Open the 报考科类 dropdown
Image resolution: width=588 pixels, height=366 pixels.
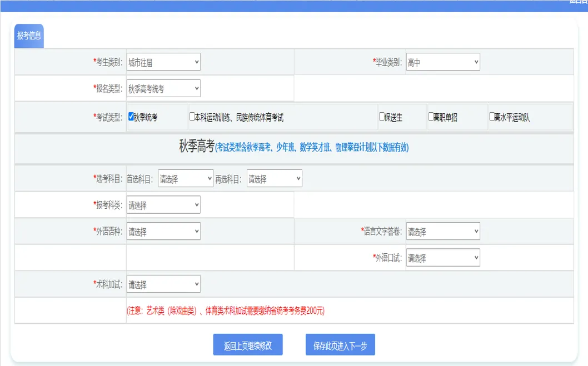163,204
